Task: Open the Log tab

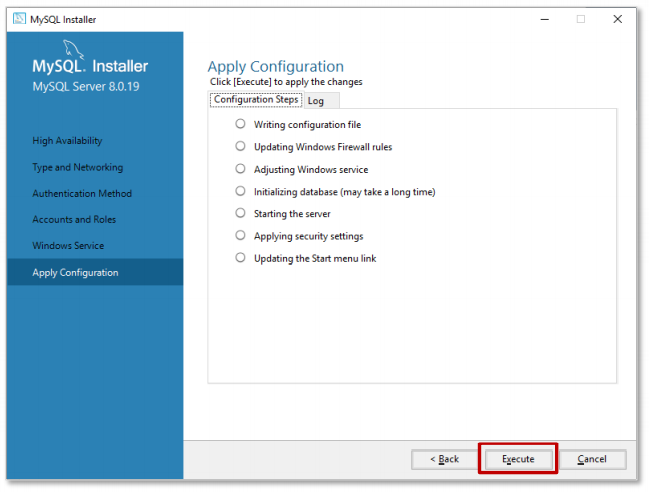Action: (321, 101)
